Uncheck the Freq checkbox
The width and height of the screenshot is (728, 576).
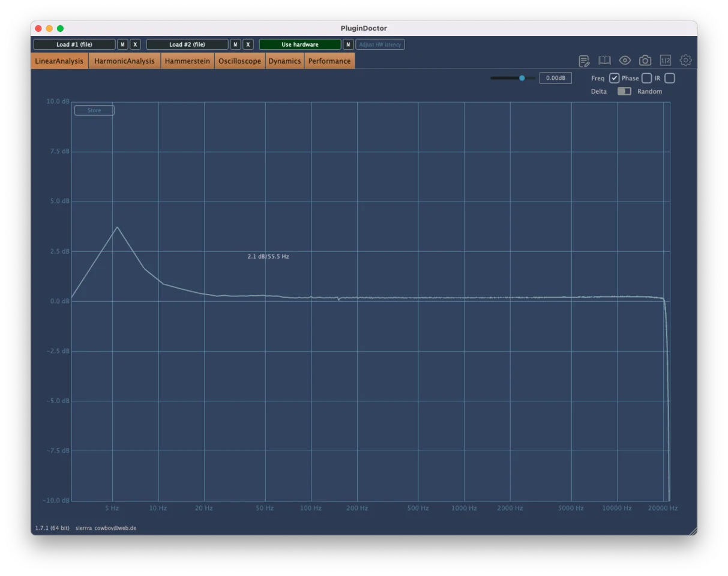[614, 78]
